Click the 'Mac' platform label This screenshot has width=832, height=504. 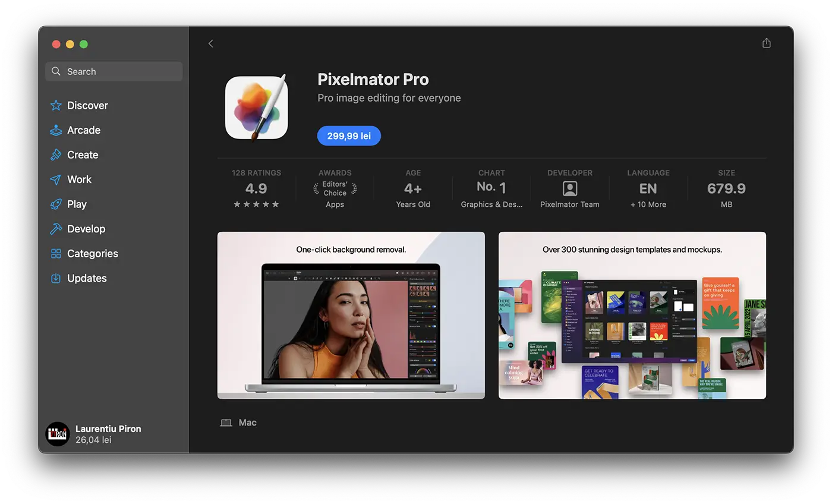coord(248,423)
